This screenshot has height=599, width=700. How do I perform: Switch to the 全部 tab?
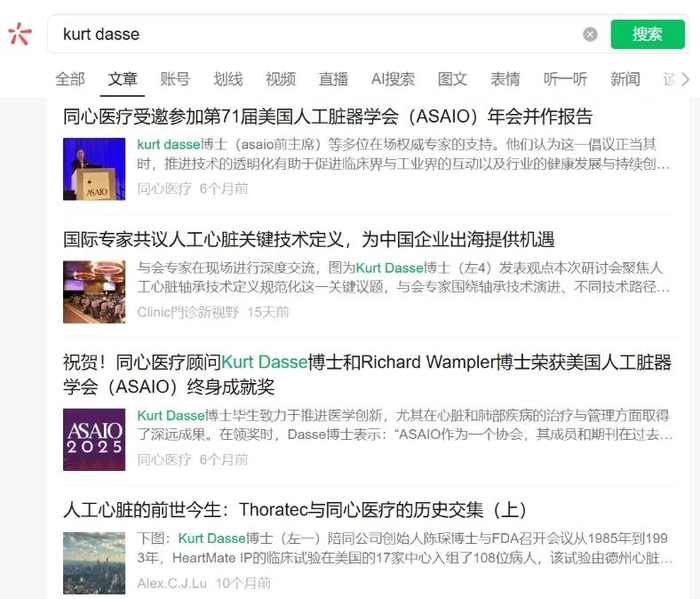(x=70, y=79)
